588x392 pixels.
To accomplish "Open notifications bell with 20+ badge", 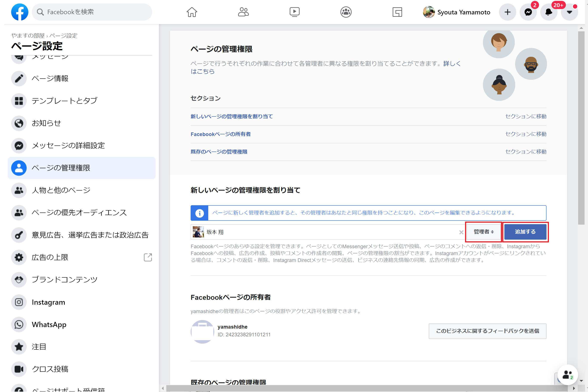I will (549, 12).
